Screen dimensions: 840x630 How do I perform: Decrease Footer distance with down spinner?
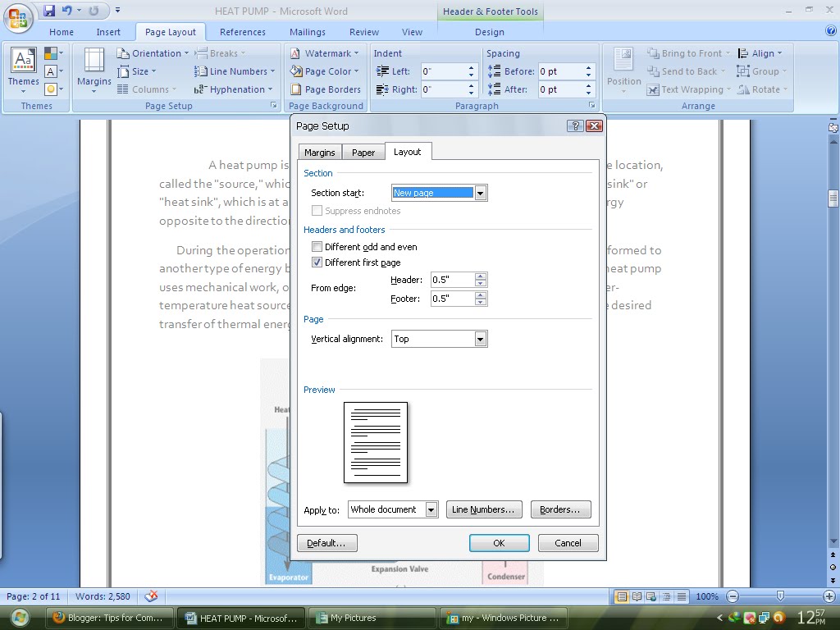tap(481, 302)
